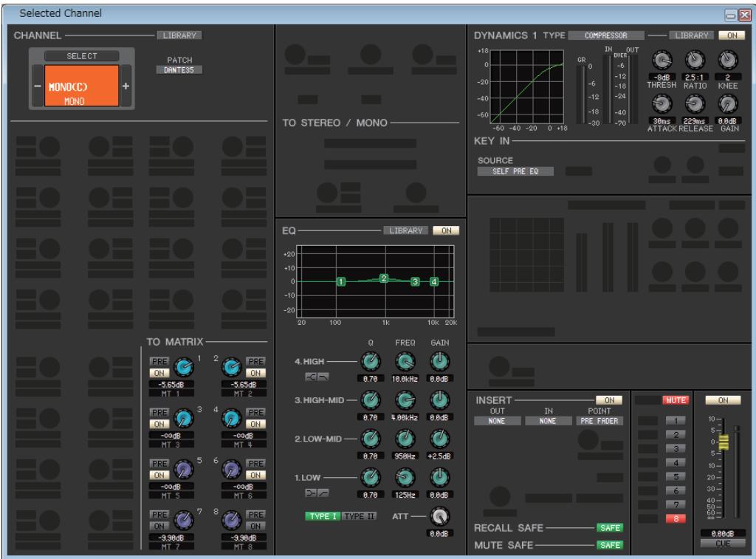Click the Dynamics 1 RELEASE knob
The width and height of the screenshot is (756, 559).
695,103
